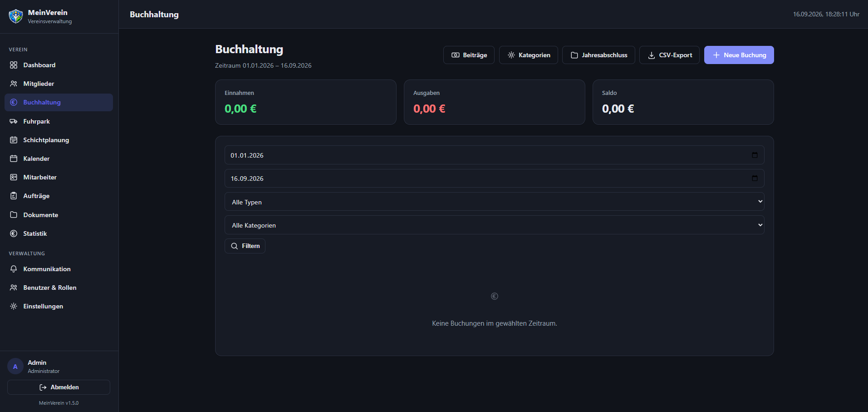The image size is (868, 412).
Task: Open the Beiträge button
Action: [x=469, y=55]
